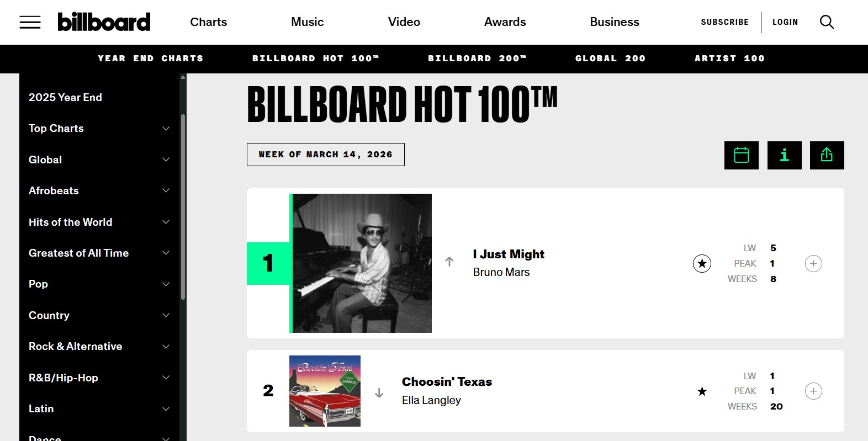
Task: Open the hamburger menu icon
Action: (30, 22)
